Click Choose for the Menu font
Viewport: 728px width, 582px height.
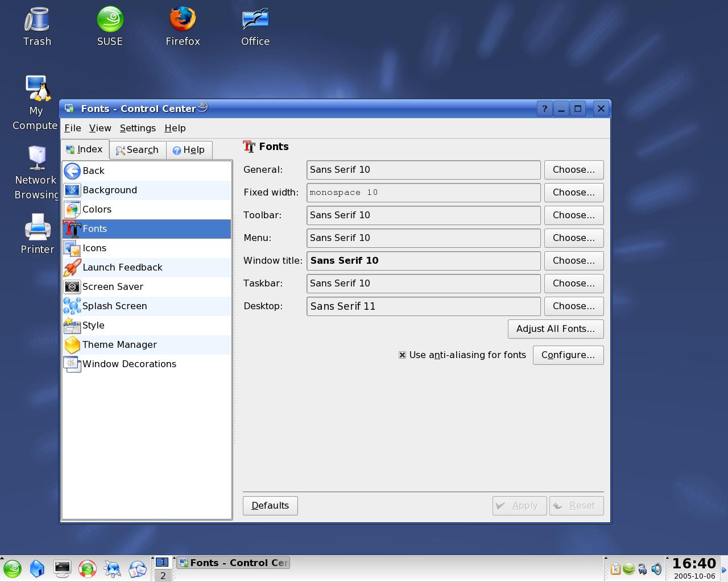(x=574, y=238)
